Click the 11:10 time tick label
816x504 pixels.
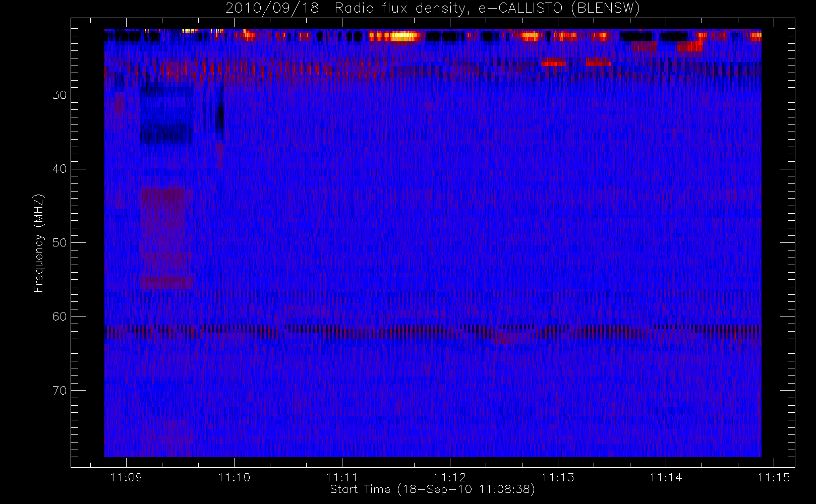(234, 477)
